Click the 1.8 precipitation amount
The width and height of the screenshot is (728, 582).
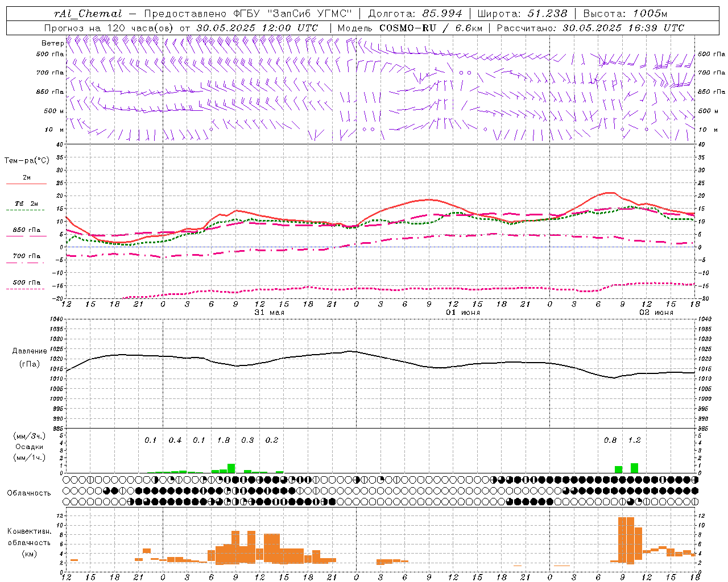click(224, 440)
